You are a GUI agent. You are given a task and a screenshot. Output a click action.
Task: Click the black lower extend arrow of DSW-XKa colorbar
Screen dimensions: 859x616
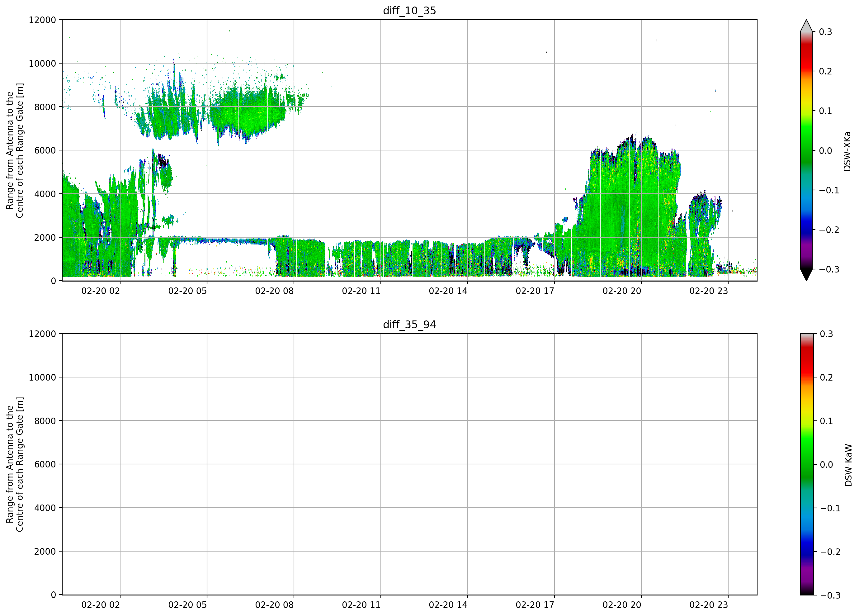[x=806, y=275]
